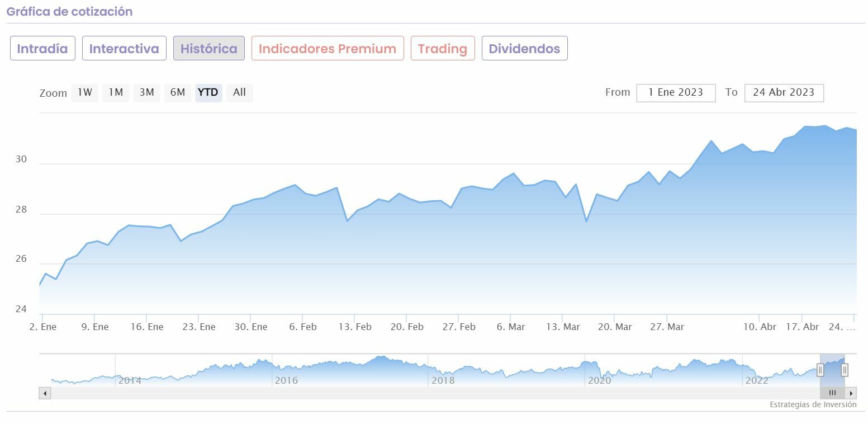Click the navigator scroll left arrow

45,393
